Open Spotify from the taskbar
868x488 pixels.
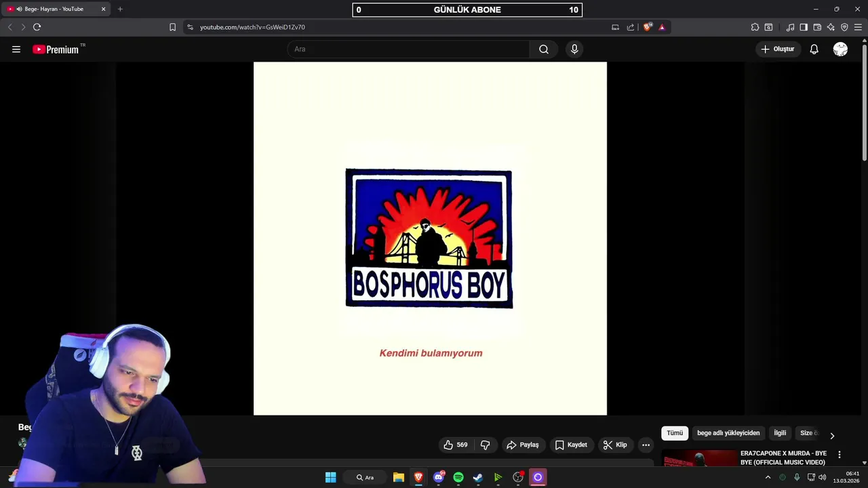click(x=458, y=477)
